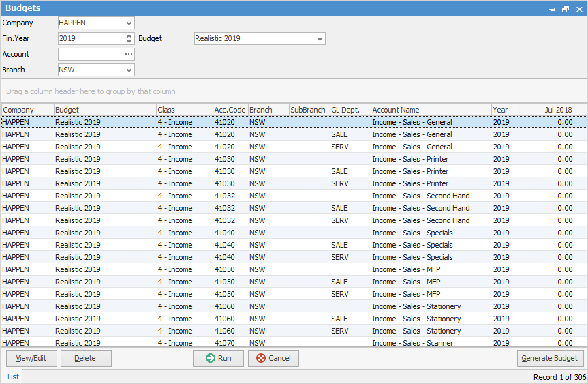588x384 pixels.
Task: Increase the Fin.Year value with up arrow
Action: coord(129,35)
